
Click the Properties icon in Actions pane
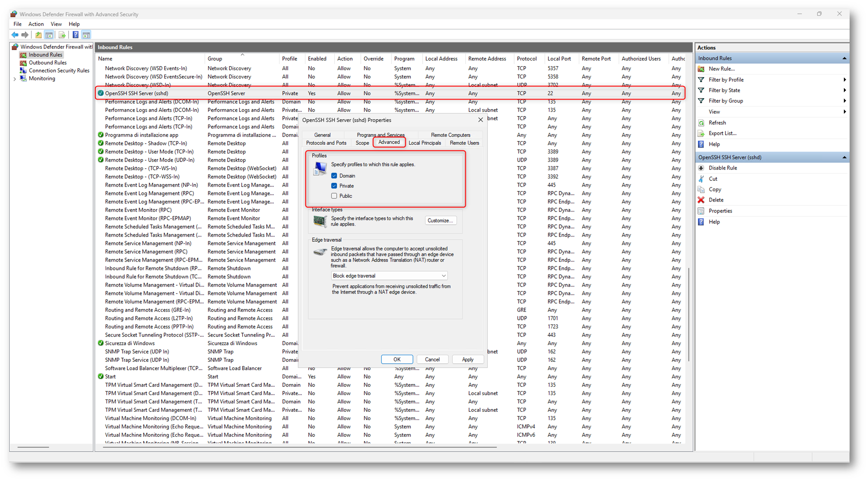(x=701, y=211)
